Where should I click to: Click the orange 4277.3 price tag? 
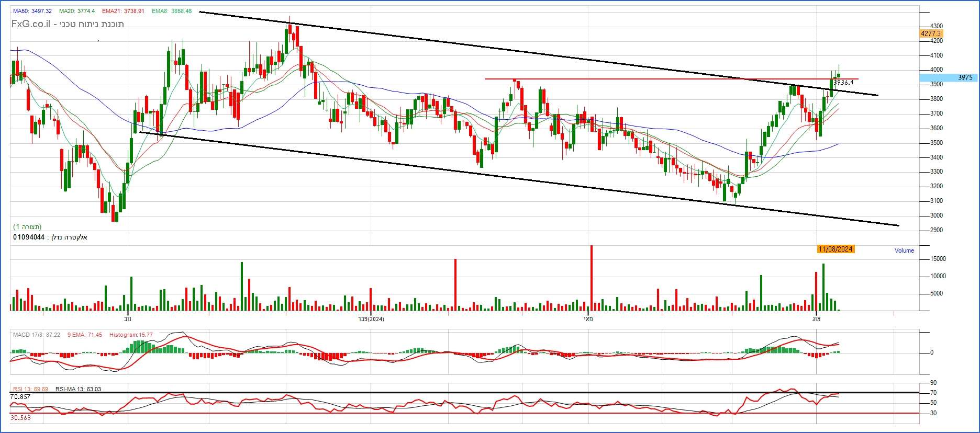pos(931,33)
